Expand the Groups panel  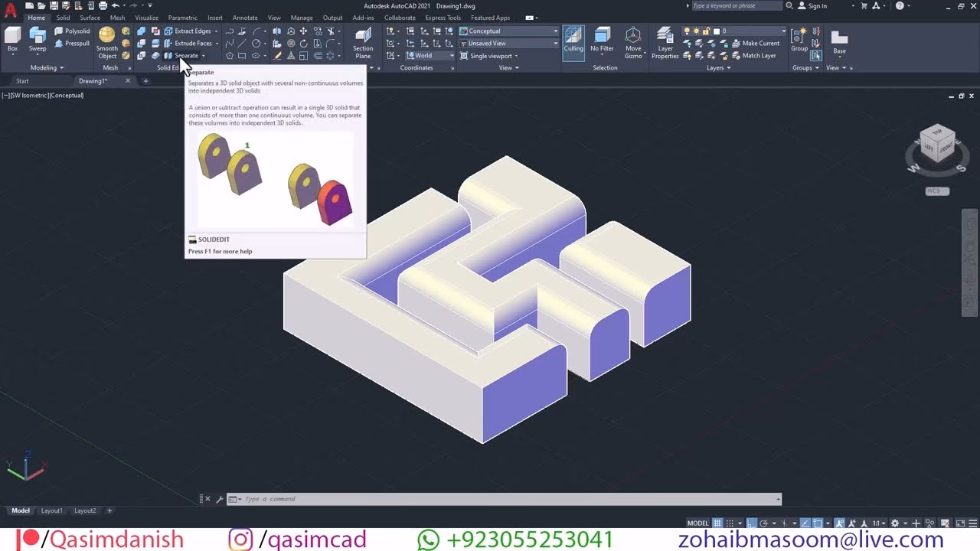coord(805,67)
